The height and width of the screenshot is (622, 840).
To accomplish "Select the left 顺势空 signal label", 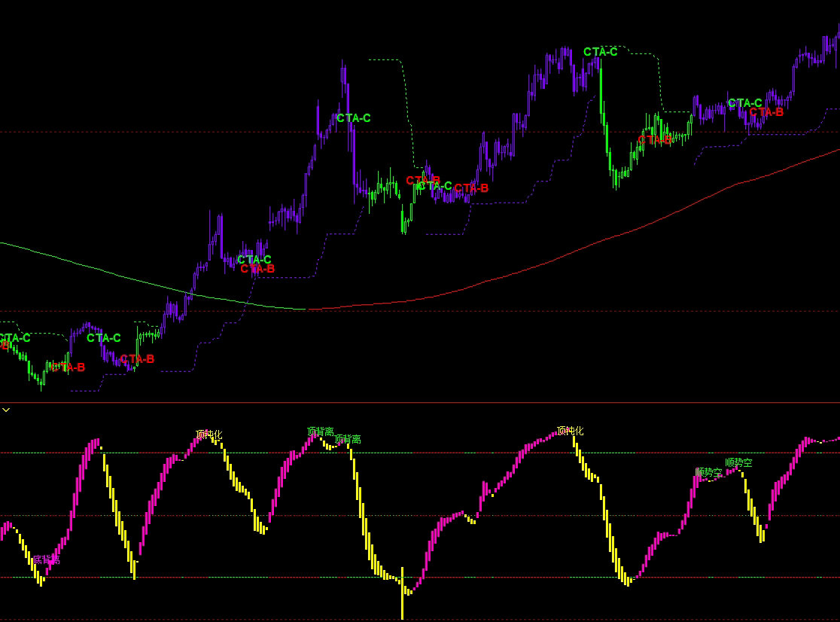I will [708, 473].
